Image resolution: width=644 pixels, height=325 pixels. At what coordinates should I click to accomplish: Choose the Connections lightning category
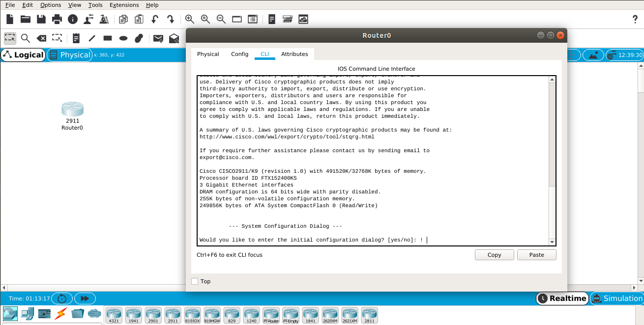click(61, 313)
